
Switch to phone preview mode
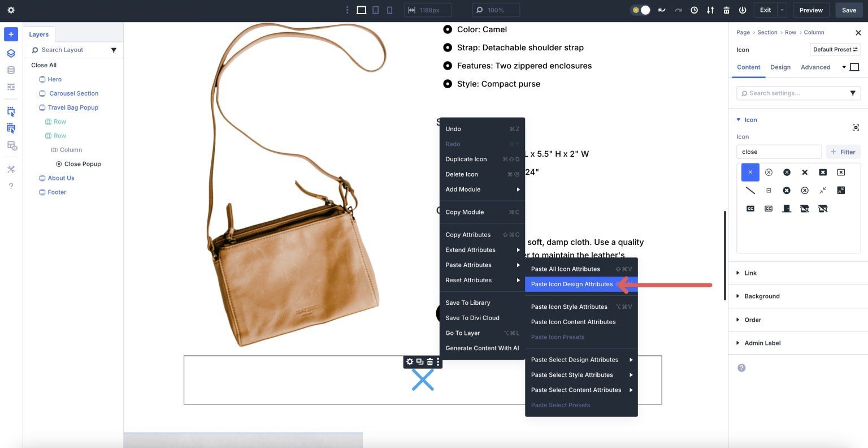tap(390, 10)
